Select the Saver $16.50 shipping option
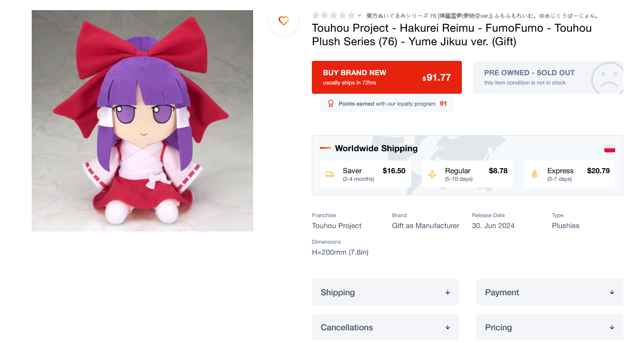The width and height of the screenshot is (644, 343). [365, 174]
